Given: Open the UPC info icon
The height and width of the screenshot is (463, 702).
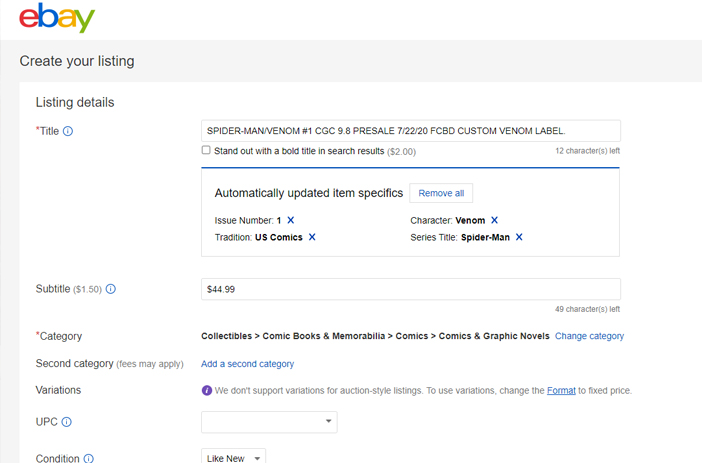Looking at the screenshot, I should click(x=66, y=422).
